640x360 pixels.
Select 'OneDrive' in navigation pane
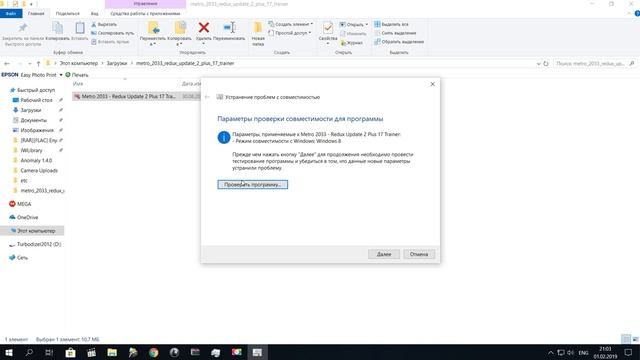pyautogui.click(x=27, y=218)
